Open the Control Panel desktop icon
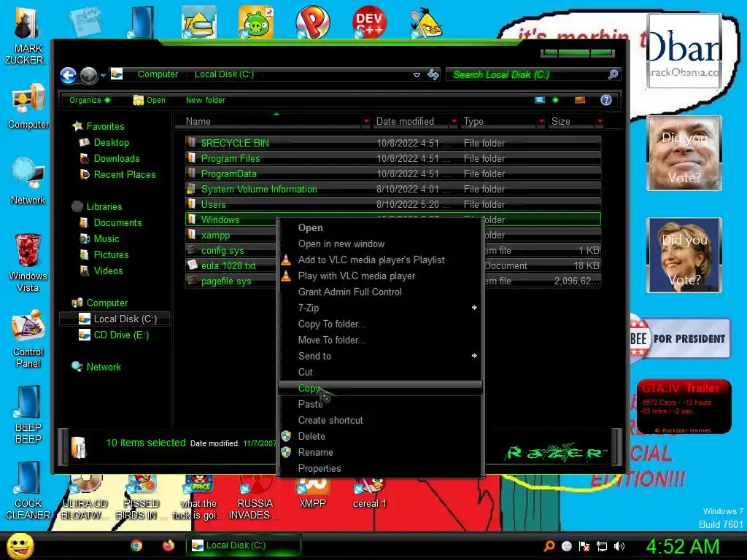Viewport: 747px width, 560px height. pos(28,339)
